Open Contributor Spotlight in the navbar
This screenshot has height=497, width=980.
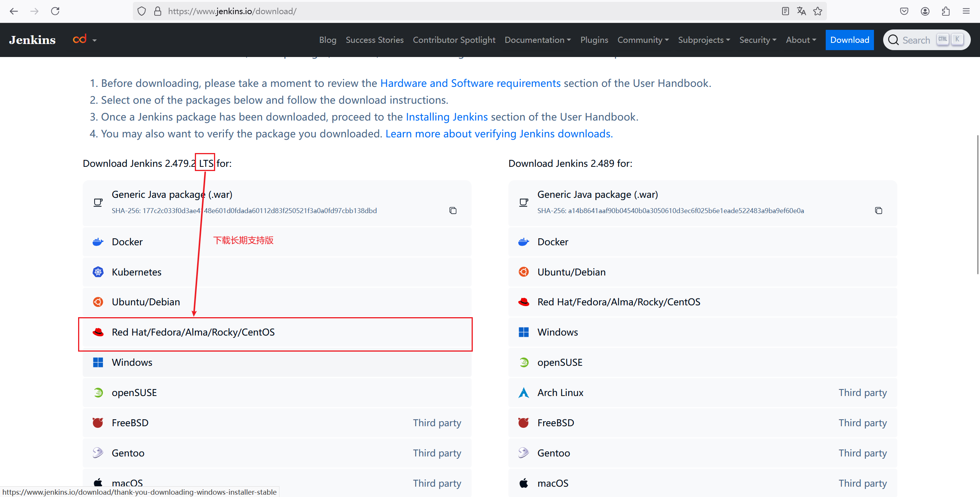(x=454, y=40)
